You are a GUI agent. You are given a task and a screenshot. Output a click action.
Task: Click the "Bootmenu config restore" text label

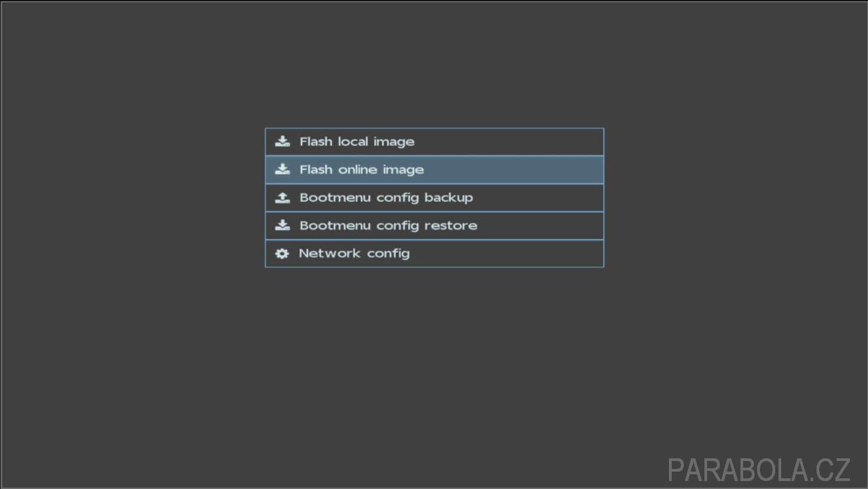click(389, 225)
